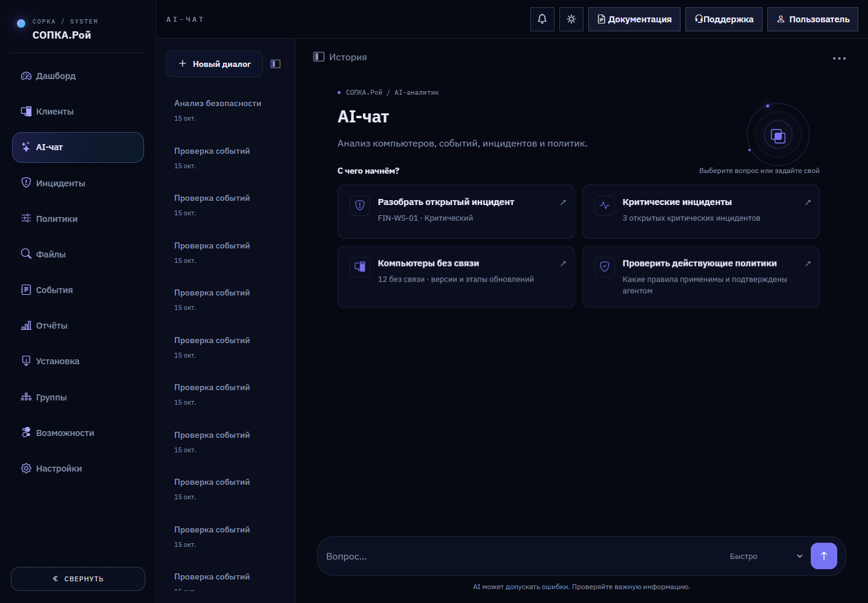
Task: Click the Группы hierarchy icon
Action: pos(26,397)
